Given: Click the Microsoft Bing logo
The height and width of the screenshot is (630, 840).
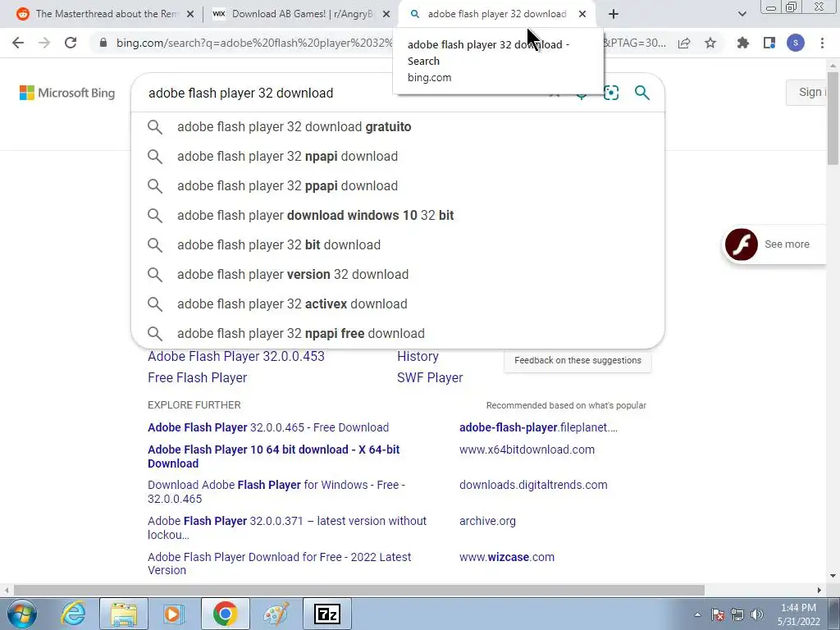Looking at the screenshot, I should pos(67,93).
